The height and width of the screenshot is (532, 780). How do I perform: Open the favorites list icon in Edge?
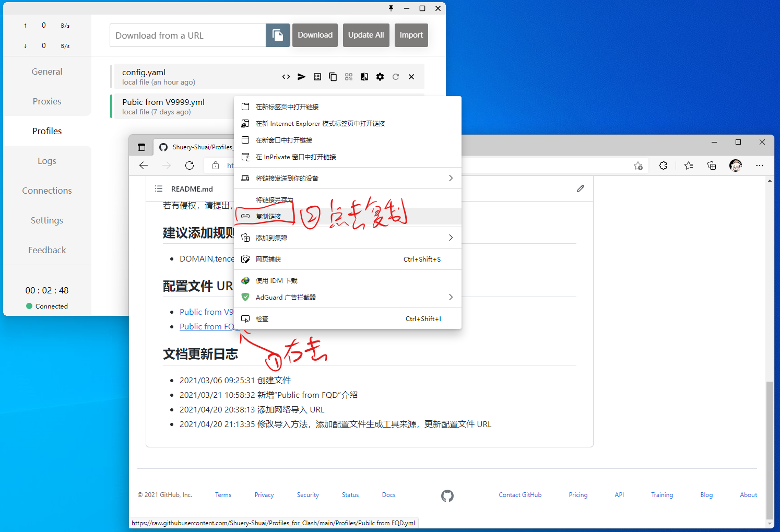[x=689, y=165]
